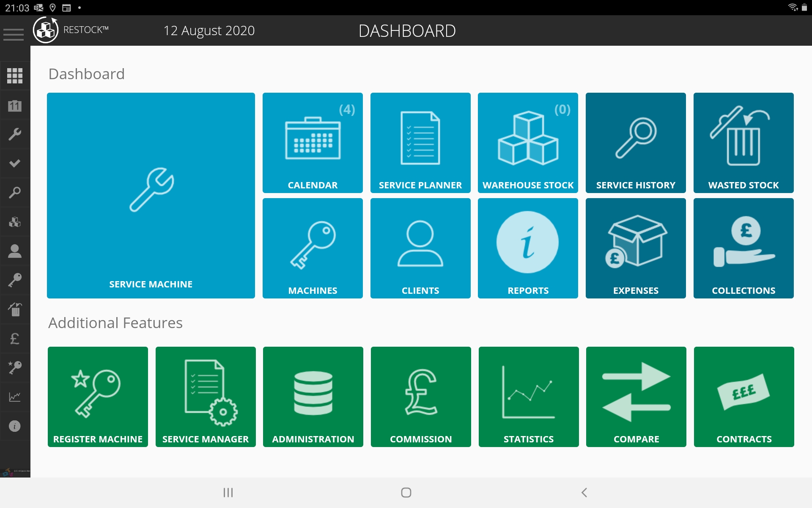Tap the Service Machine tile

tap(151, 195)
